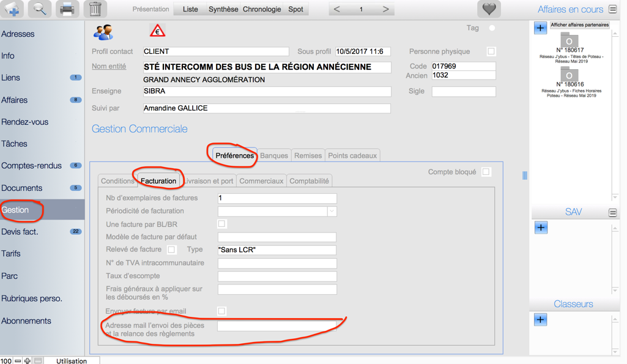Click the N° de TVA intracommunautaire field
The height and width of the screenshot is (364, 627).
[x=277, y=263]
